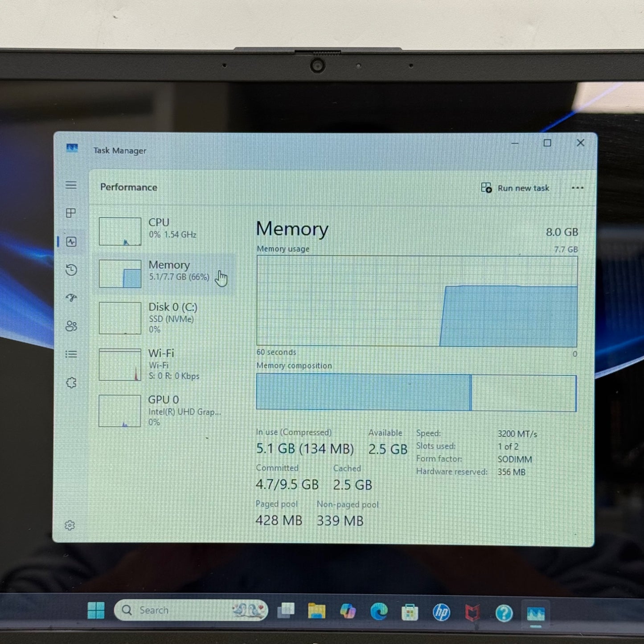644x644 pixels.
Task: Open the App history page icon
Action: tap(71, 270)
